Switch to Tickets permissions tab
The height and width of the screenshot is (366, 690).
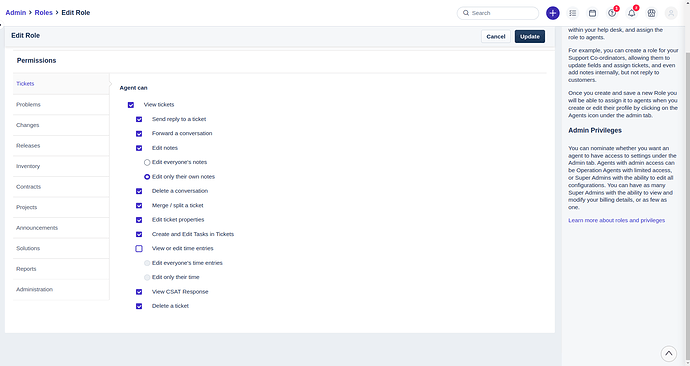coord(61,84)
